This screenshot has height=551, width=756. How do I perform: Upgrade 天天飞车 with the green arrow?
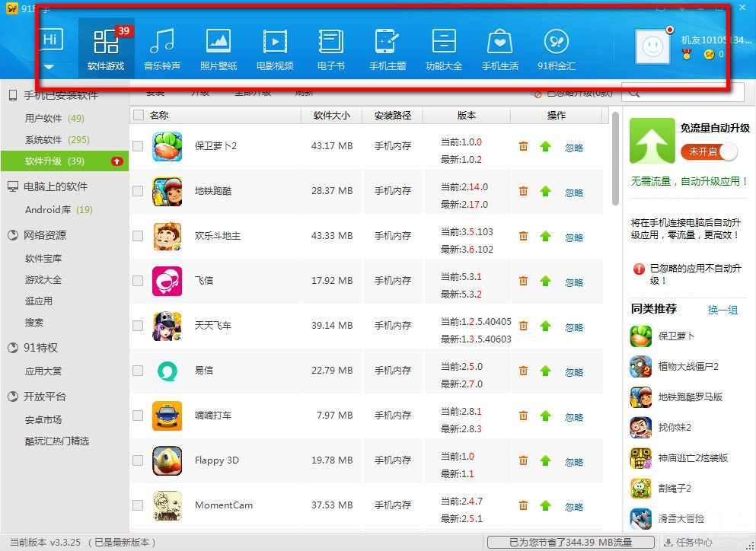(x=545, y=326)
